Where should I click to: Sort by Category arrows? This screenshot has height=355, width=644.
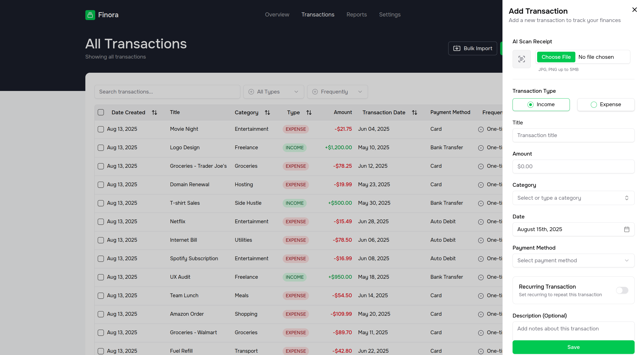(267, 113)
